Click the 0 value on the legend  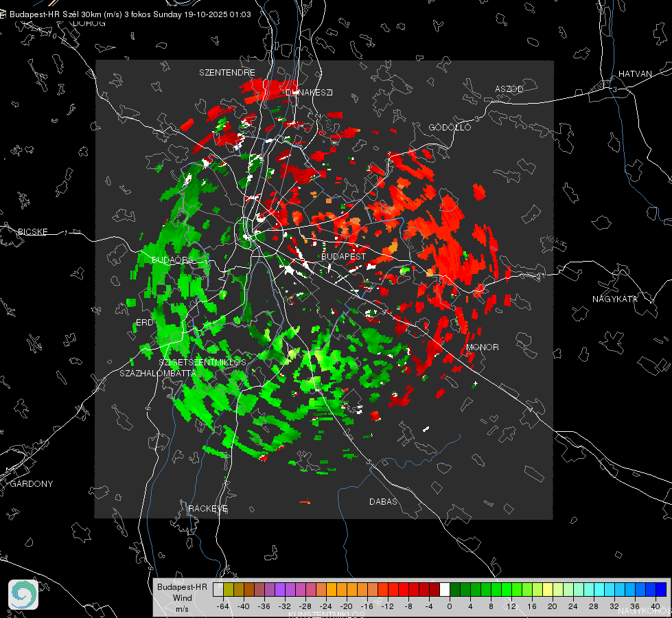[450, 606]
